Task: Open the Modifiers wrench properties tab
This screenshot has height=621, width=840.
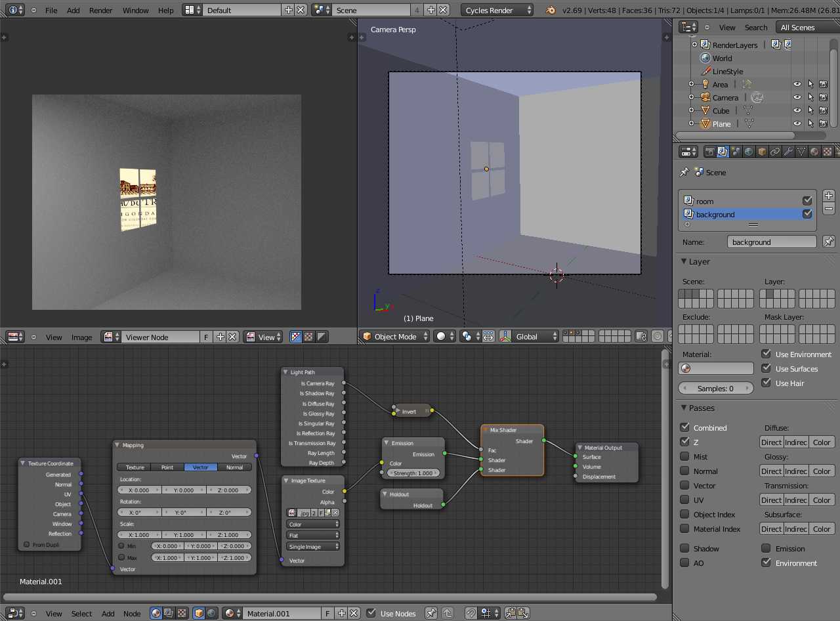Action: click(788, 152)
